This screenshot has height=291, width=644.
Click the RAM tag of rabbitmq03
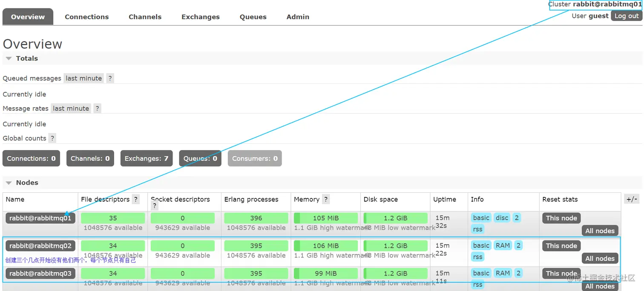503,273
